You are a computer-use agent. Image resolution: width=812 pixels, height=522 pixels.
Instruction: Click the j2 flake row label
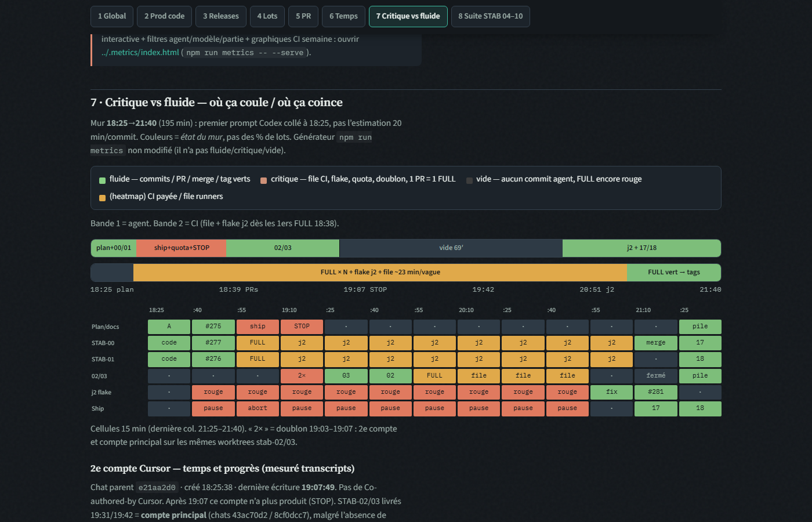(101, 393)
